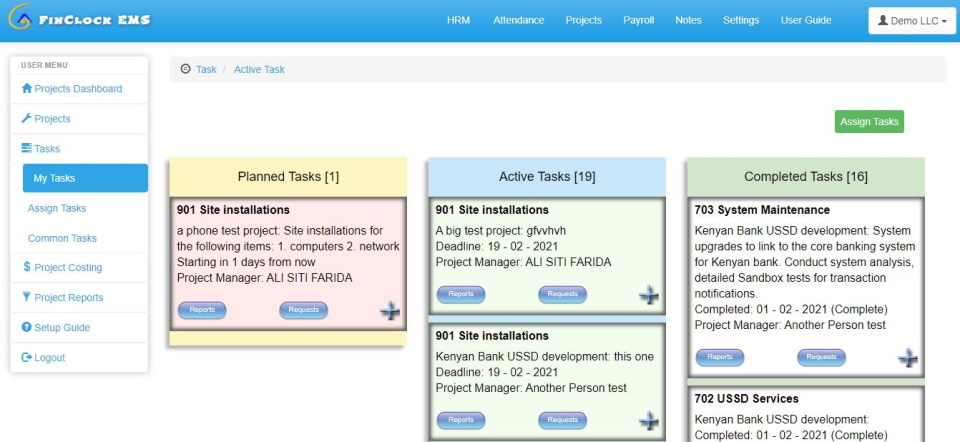The width and height of the screenshot is (960, 442).
Task: Open Project Reports in sidebar
Action: pos(79,298)
